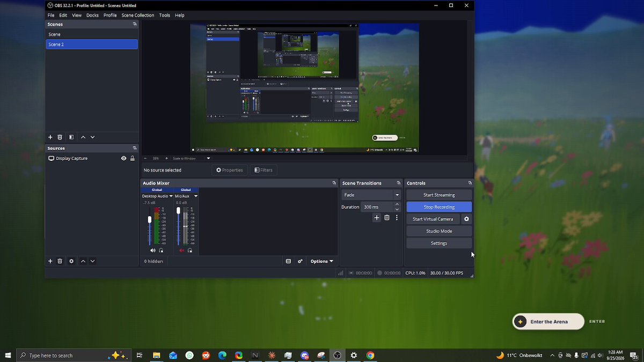Add a new scene with the plus icon

click(x=50, y=137)
